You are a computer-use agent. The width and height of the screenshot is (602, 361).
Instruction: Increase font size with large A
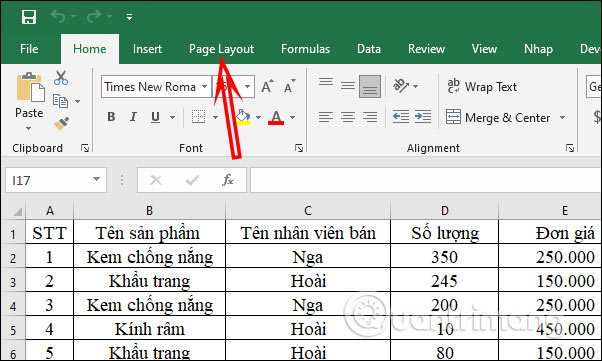(267, 86)
